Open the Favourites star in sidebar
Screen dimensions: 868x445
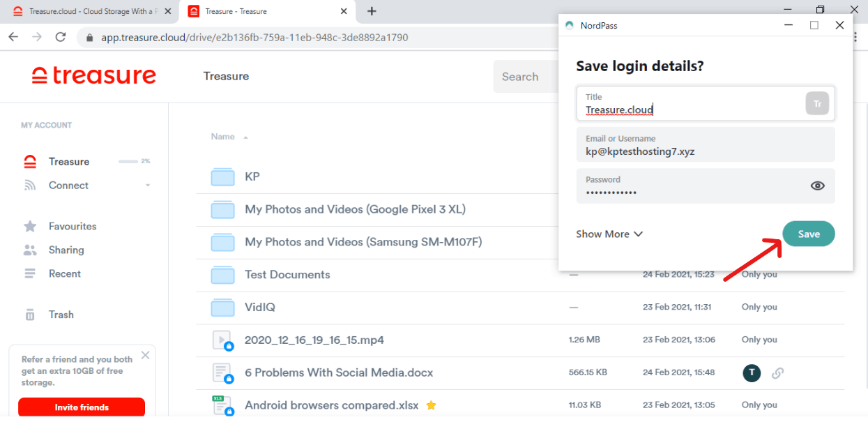(30, 226)
